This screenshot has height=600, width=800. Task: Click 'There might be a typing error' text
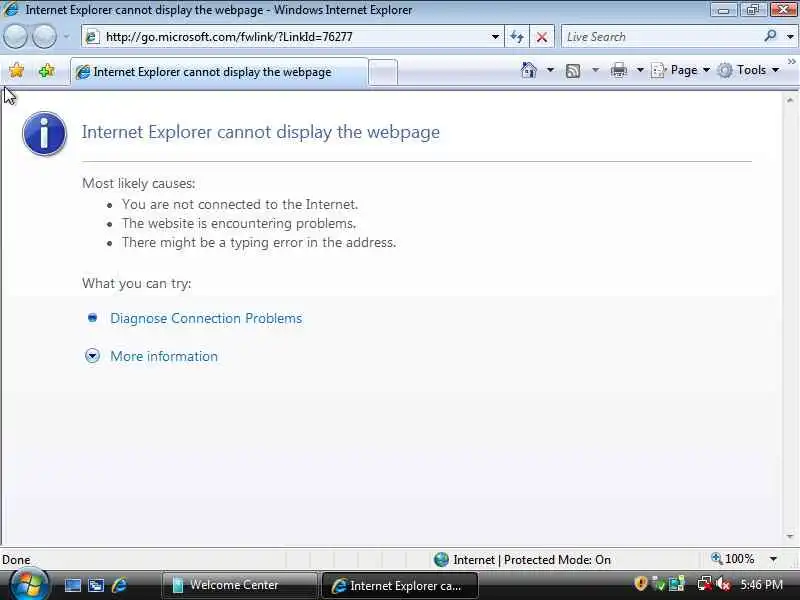click(x=259, y=242)
